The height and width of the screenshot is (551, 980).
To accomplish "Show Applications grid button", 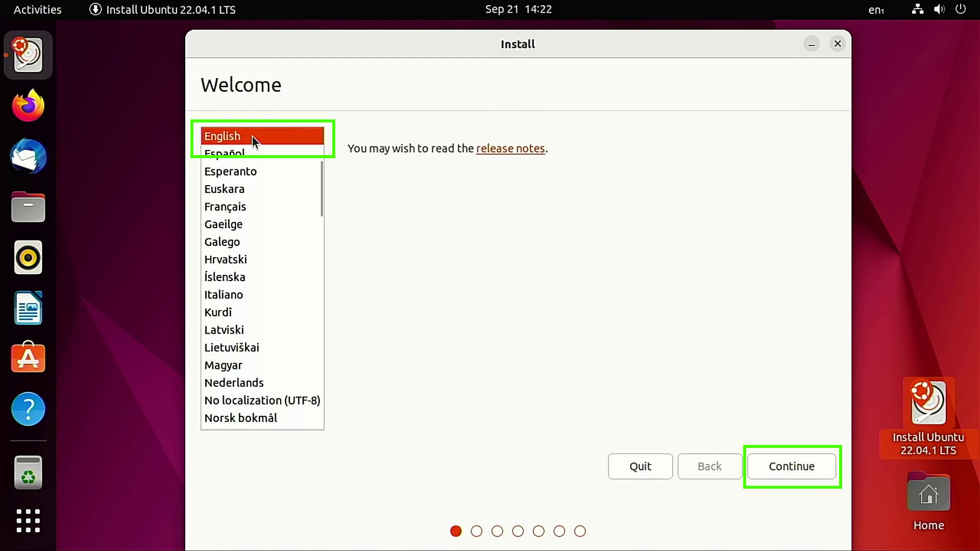I will tap(28, 521).
